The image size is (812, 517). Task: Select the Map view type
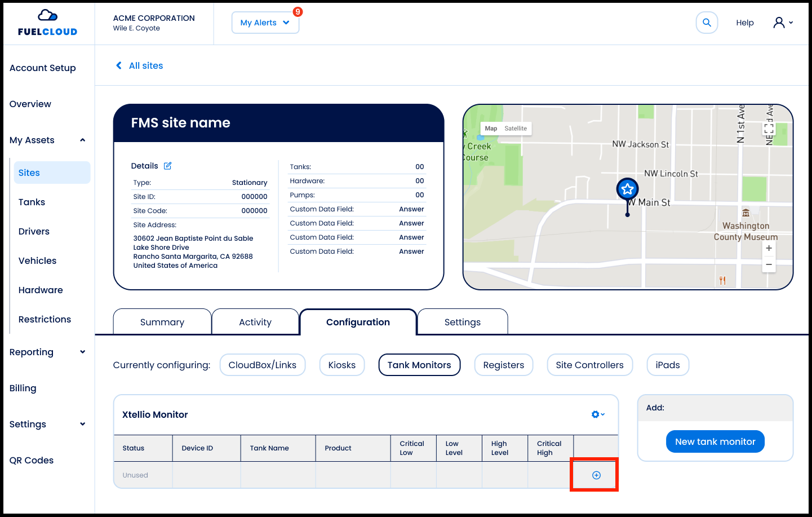pos(491,129)
